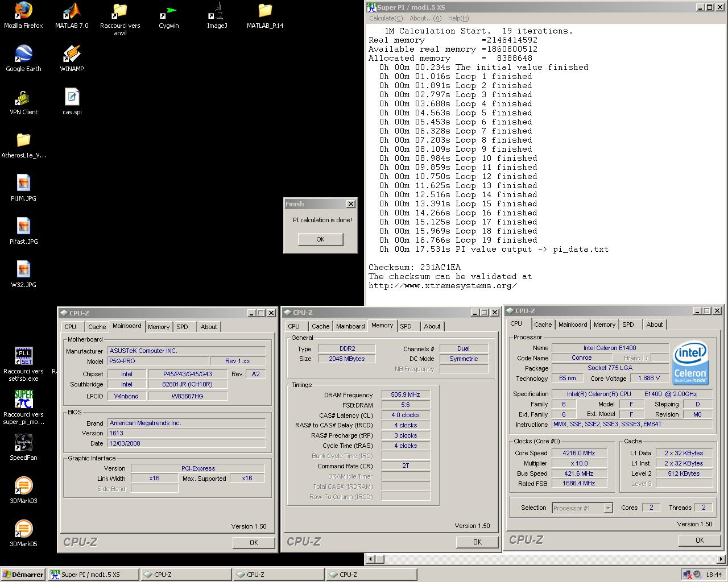Click the PI value output pi_data.txt line
Screen dimensions: 728x582
(x=494, y=249)
